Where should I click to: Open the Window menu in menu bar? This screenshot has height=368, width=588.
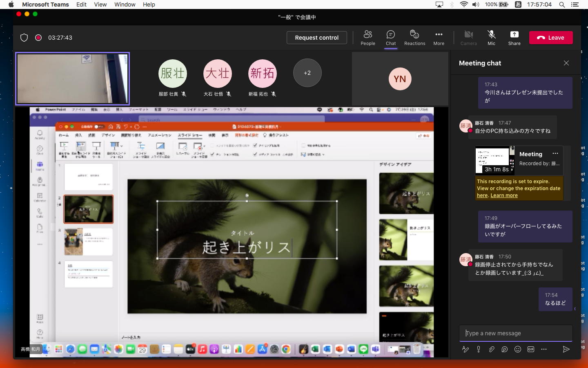tap(125, 4)
